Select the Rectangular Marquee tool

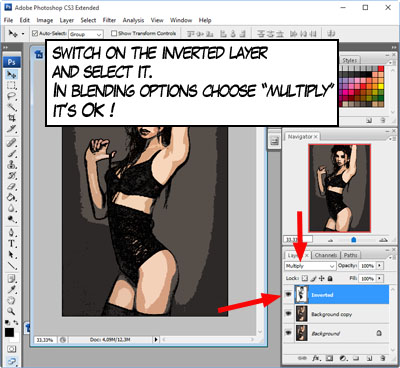tap(12, 85)
